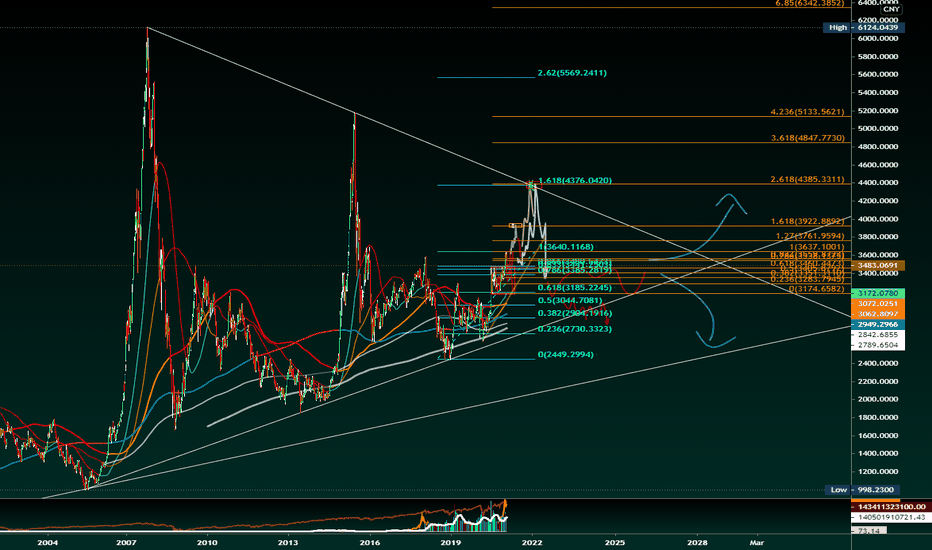Click the 2200.0000 price scale value

tap(877, 381)
